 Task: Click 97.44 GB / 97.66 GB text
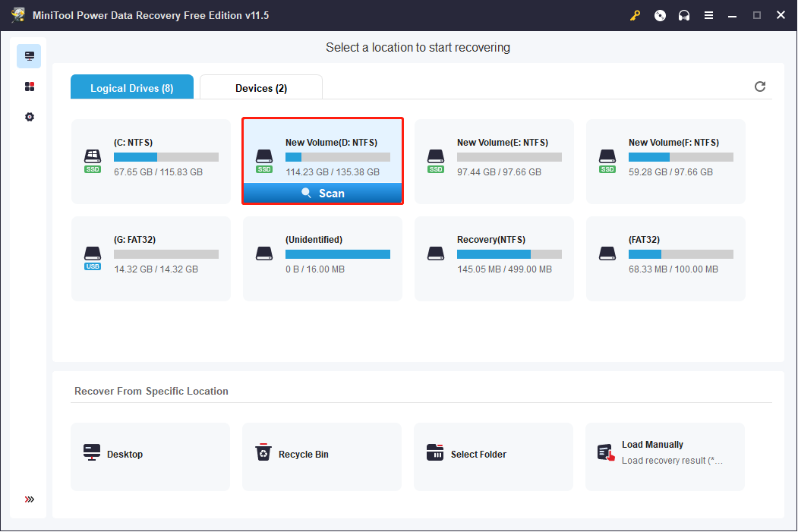click(500, 172)
